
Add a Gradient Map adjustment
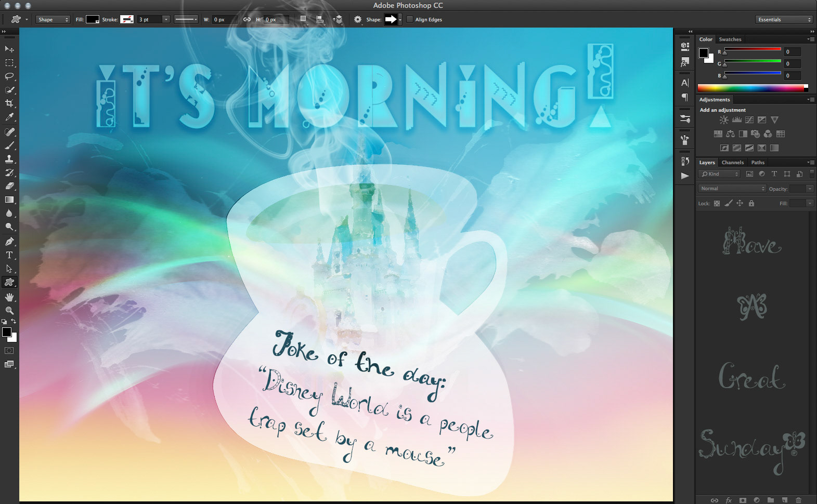[x=774, y=148]
